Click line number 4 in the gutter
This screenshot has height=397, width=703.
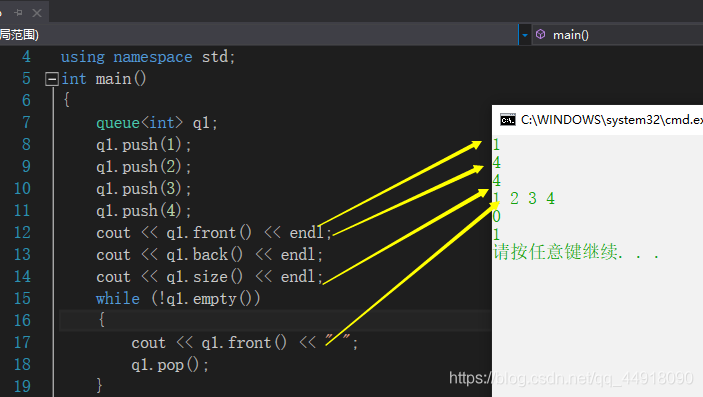click(x=26, y=57)
